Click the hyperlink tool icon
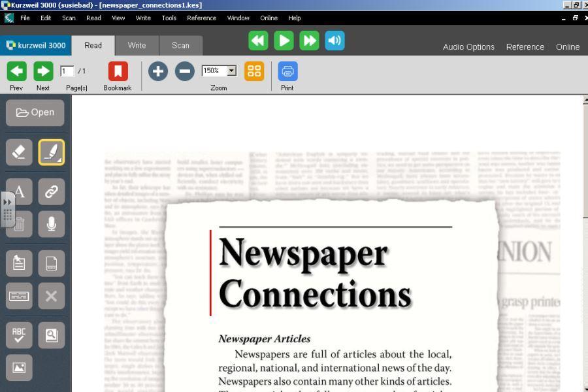Image resolution: width=588 pixels, height=392 pixels. (x=51, y=191)
